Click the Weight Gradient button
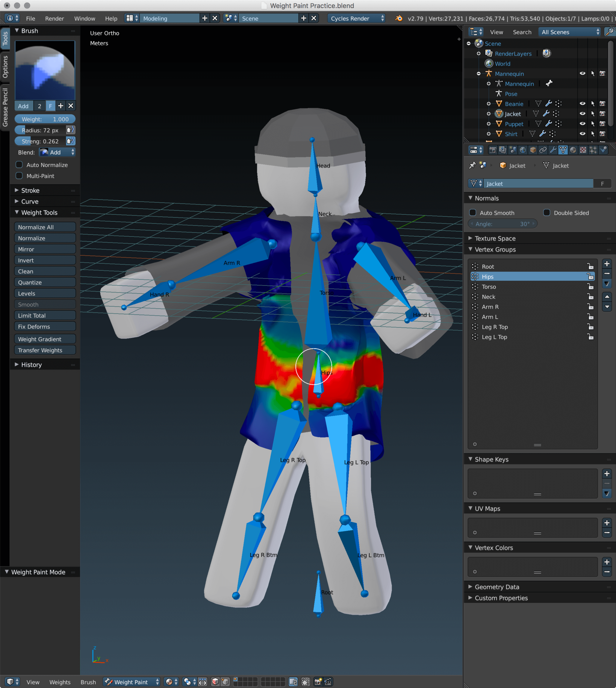This screenshot has width=616, height=688. coord(45,339)
